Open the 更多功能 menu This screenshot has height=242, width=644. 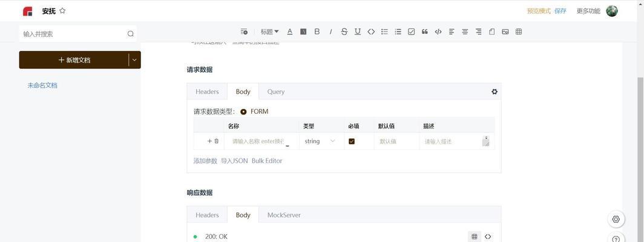(x=588, y=11)
